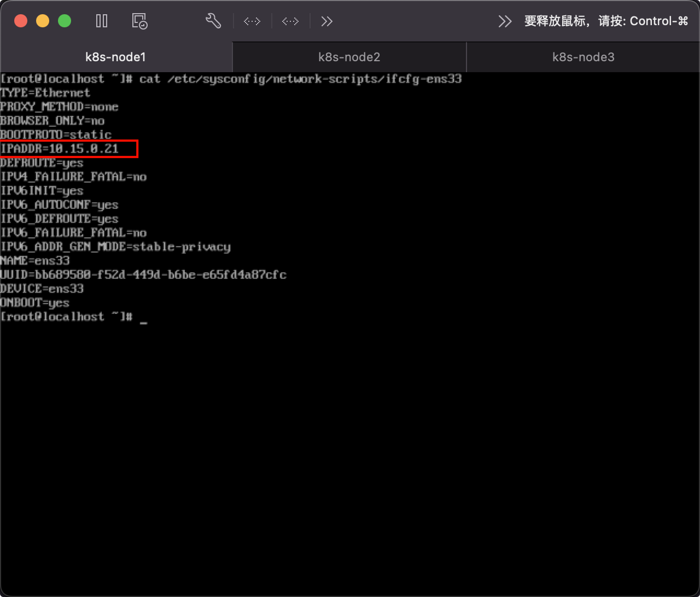700x597 pixels.
Task: Click the release mouse Control-⌘ hint text
Action: pos(606,21)
